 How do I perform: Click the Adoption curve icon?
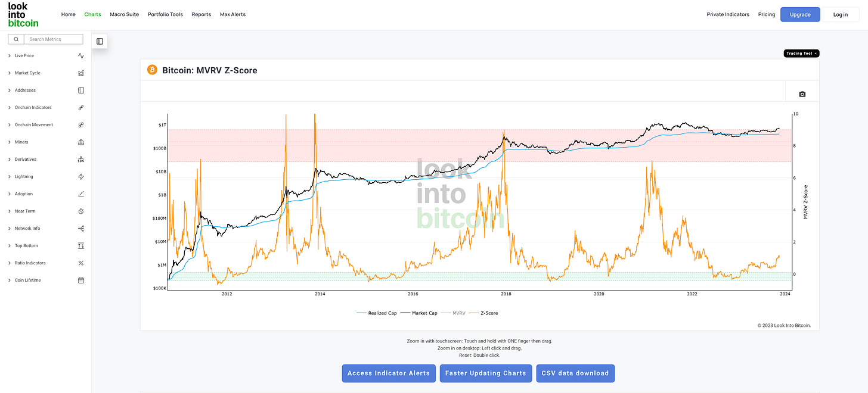[x=81, y=194]
